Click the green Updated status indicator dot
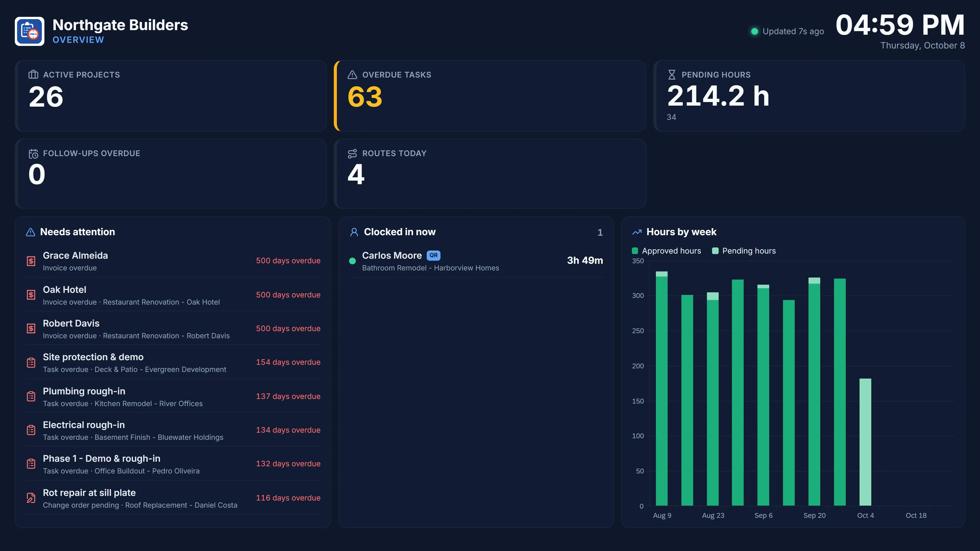This screenshot has width=980, height=551. [x=754, y=31]
